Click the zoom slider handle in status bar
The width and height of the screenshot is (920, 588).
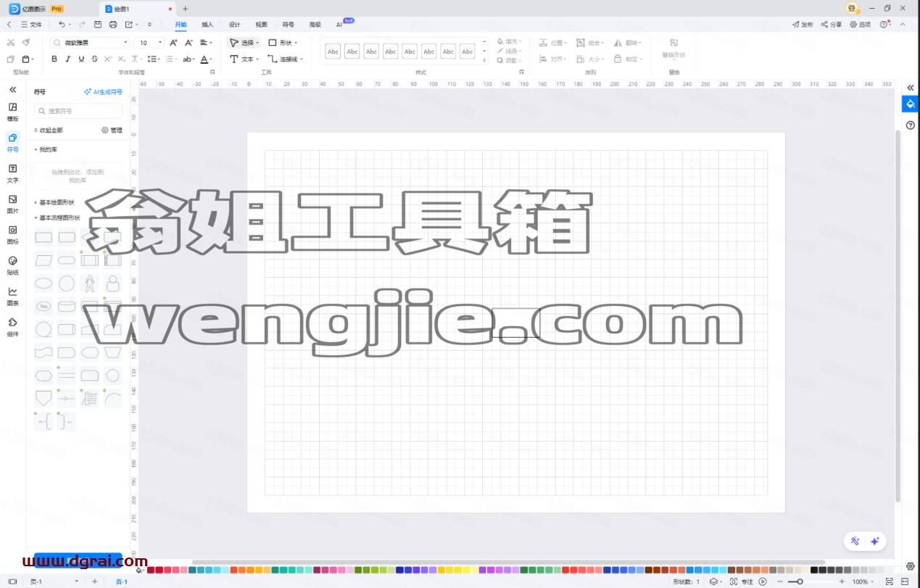(800, 581)
